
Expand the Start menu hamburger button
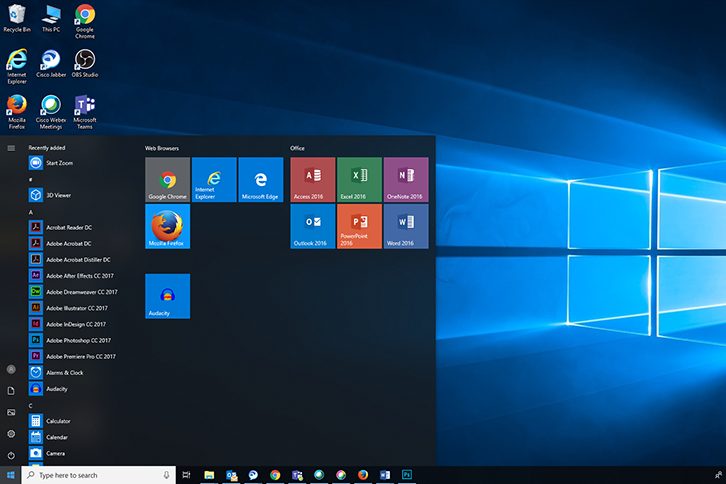11,148
